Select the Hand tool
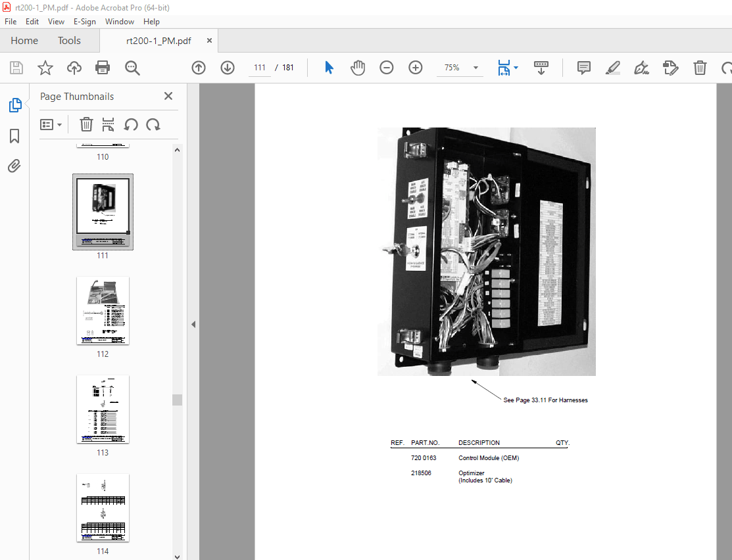Image resolution: width=732 pixels, height=560 pixels. click(x=358, y=68)
